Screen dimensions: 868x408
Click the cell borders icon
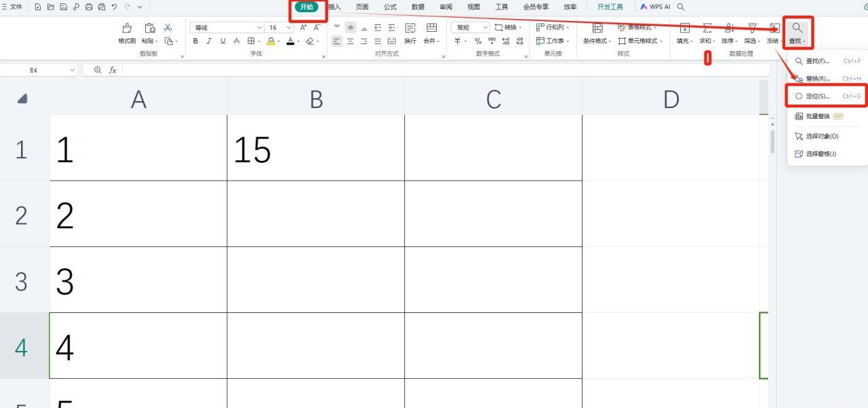251,41
